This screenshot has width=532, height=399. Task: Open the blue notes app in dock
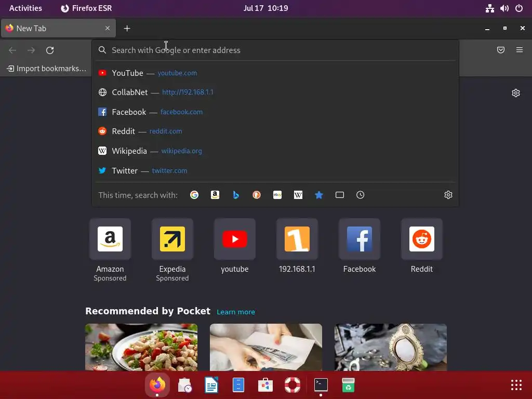238,385
